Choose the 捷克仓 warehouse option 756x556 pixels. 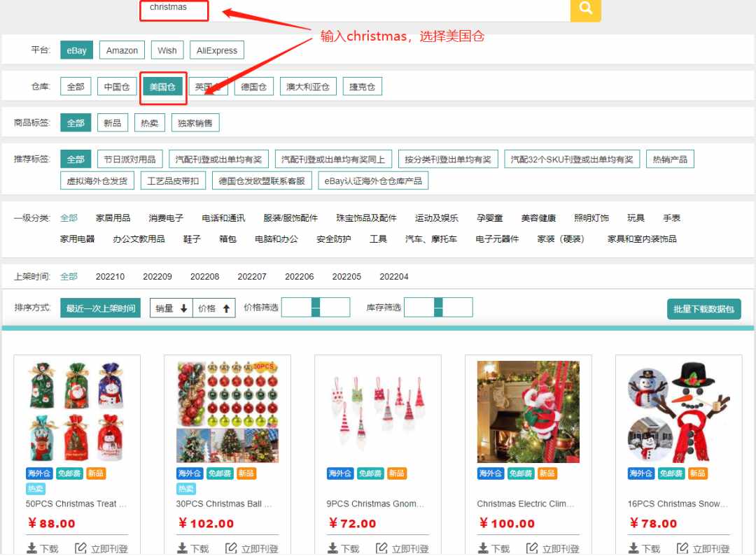362,87
